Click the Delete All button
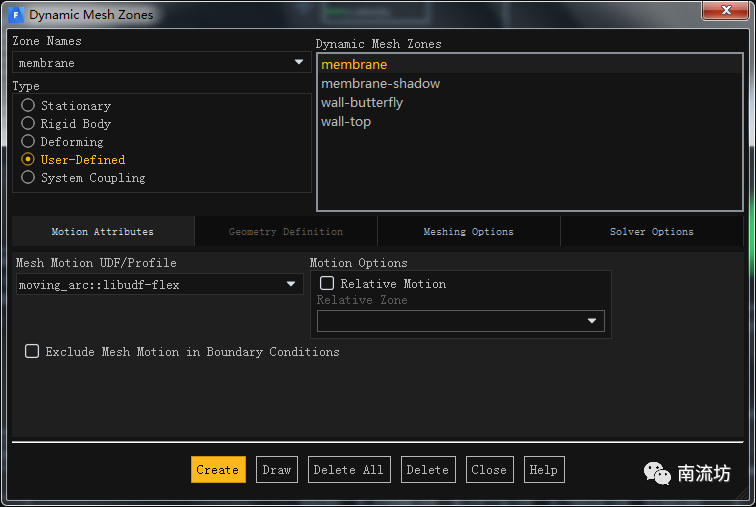The width and height of the screenshot is (756, 507). tap(348, 470)
